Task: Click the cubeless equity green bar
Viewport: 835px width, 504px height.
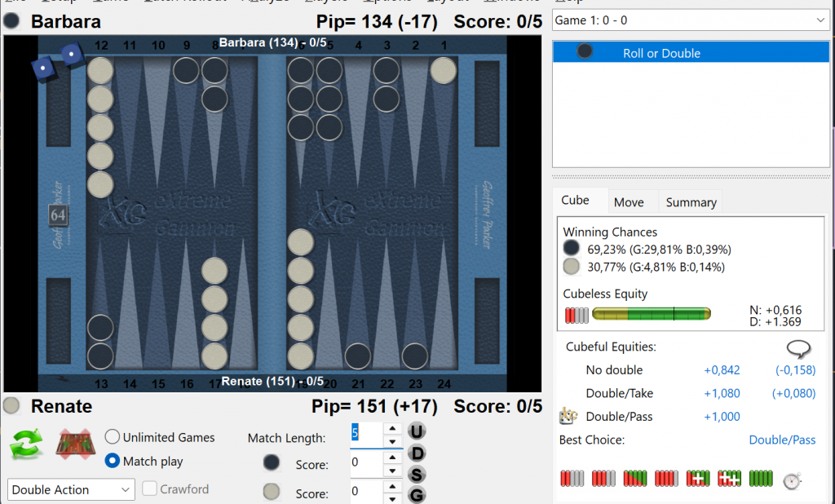Action: [651, 314]
